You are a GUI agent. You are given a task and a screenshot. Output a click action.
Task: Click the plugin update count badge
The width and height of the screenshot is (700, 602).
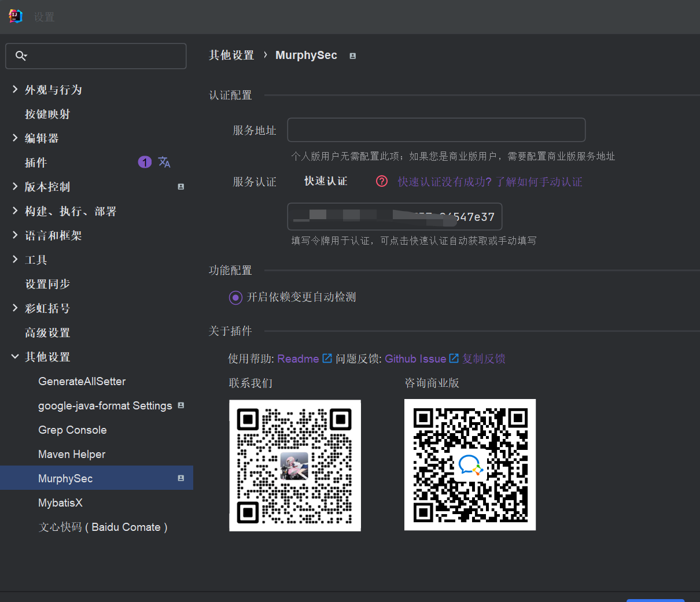pyautogui.click(x=145, y=162)
